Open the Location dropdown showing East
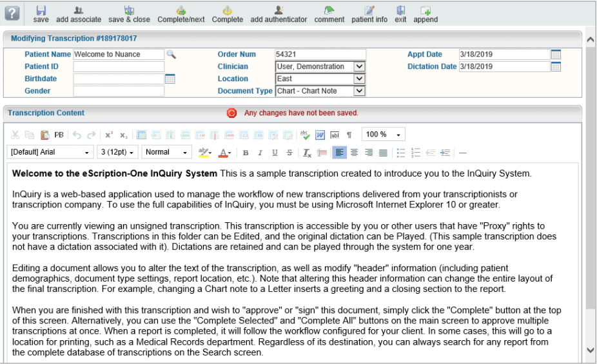597x364 pixels. tap(359, 79)
